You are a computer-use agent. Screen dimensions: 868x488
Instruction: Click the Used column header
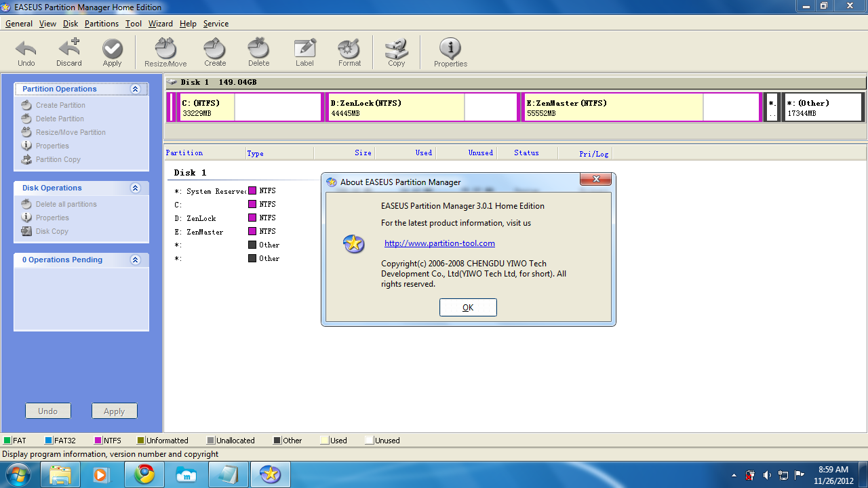point(405,153)
